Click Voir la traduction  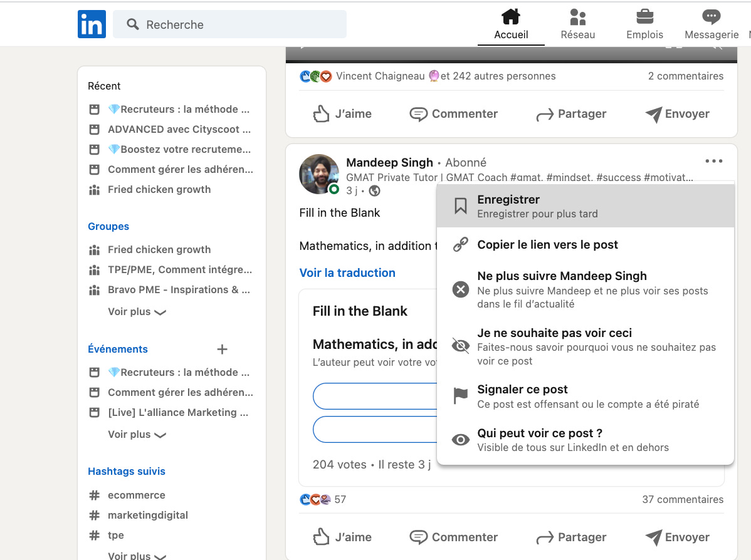[347, 273]
